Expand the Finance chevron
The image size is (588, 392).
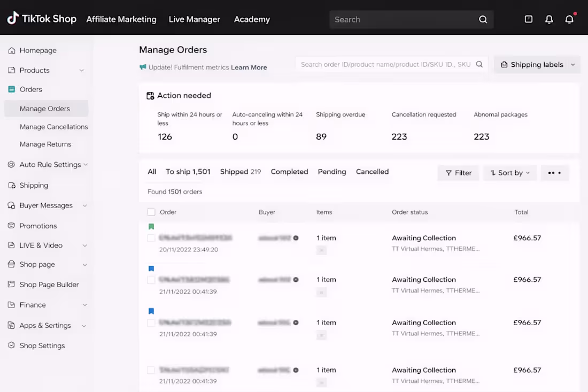[85, 305]
